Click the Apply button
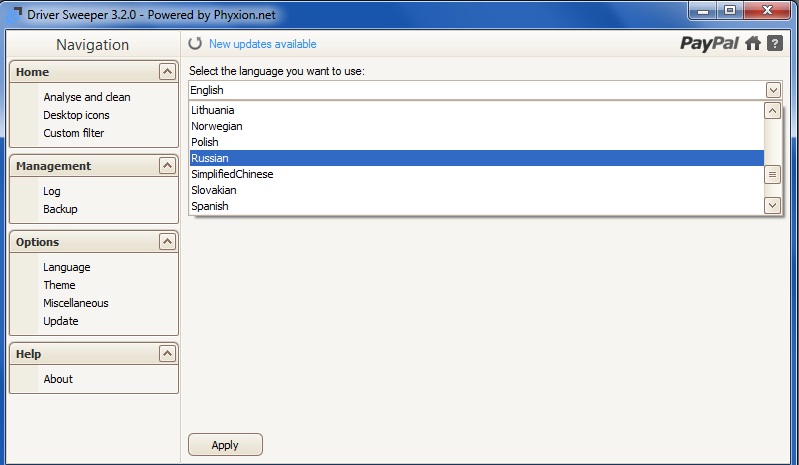 [x=225, y=445]
